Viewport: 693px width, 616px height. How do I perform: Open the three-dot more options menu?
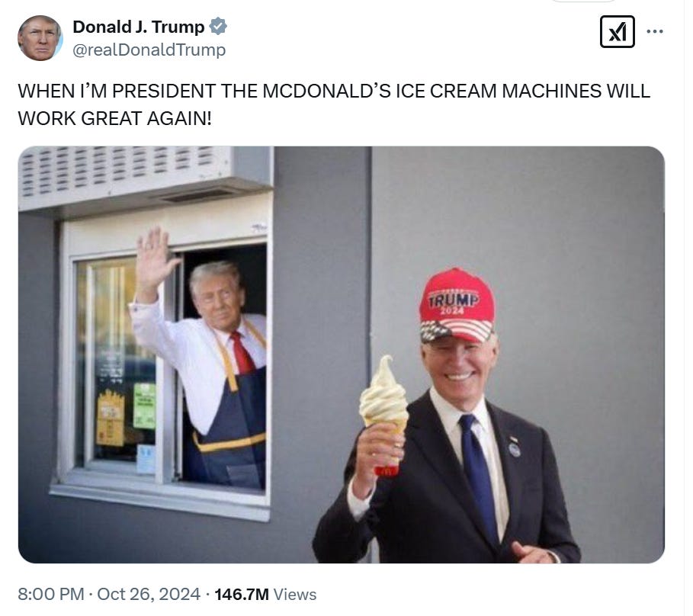point(655,31)
